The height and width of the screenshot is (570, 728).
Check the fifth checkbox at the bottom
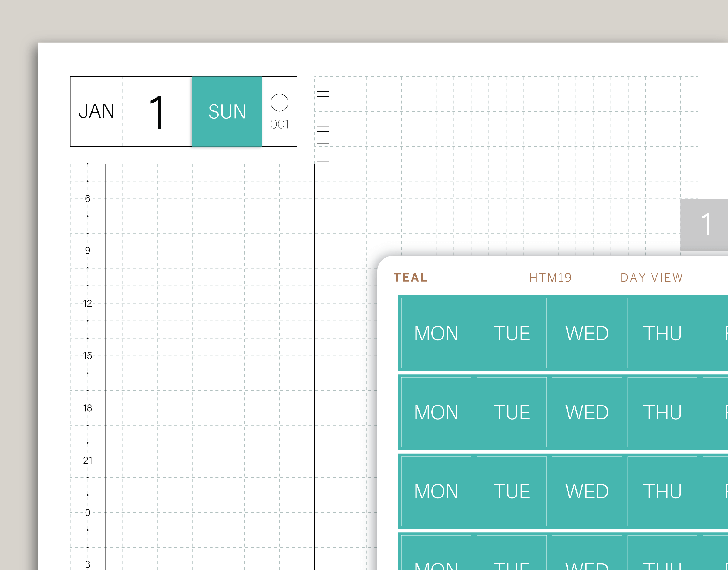tap(323, 155)
